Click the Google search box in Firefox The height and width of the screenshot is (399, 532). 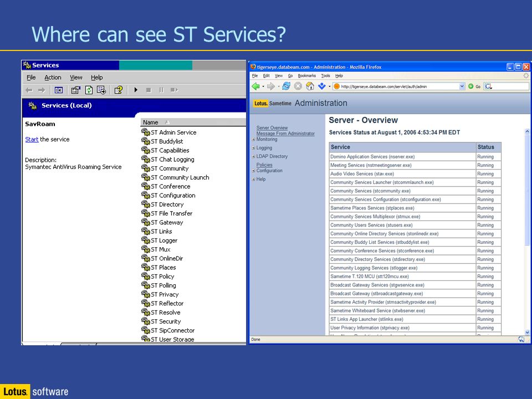[507, 86]
